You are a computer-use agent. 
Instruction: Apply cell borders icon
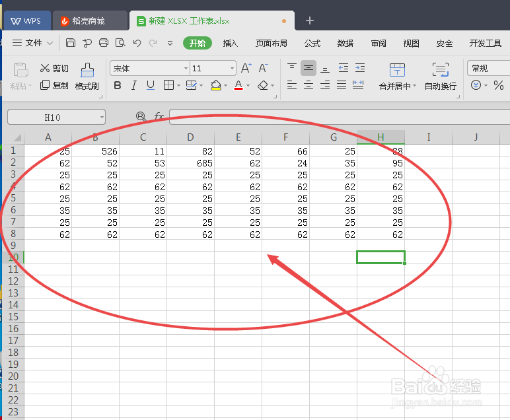click(x=168, y=85)
